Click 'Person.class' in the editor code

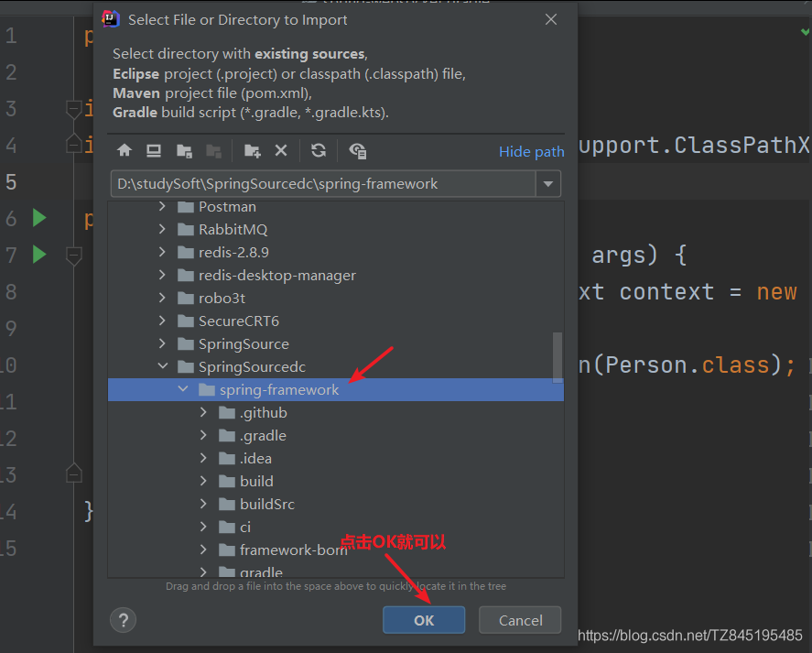[x=687, y=365]
